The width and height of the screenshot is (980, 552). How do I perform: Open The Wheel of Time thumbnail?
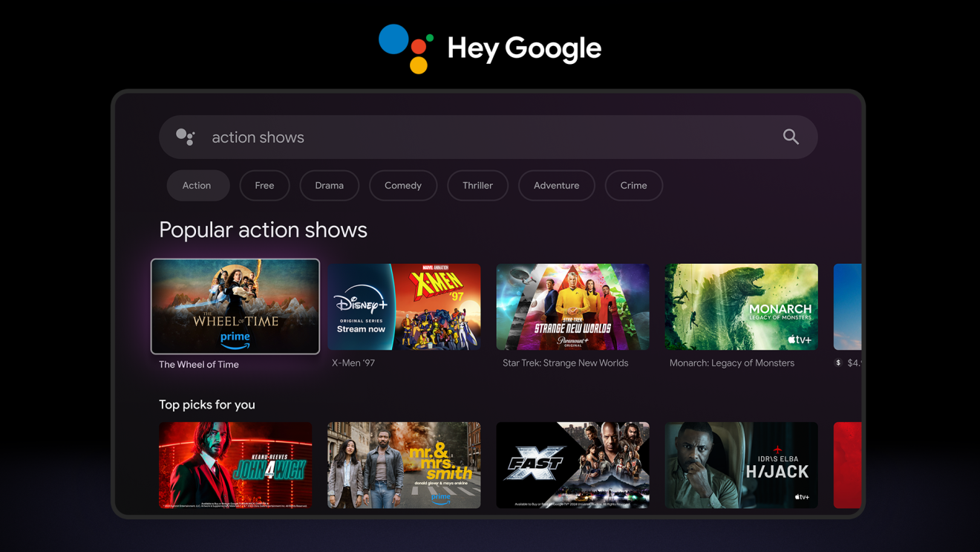pyautogui.click(x=235, y=306)
